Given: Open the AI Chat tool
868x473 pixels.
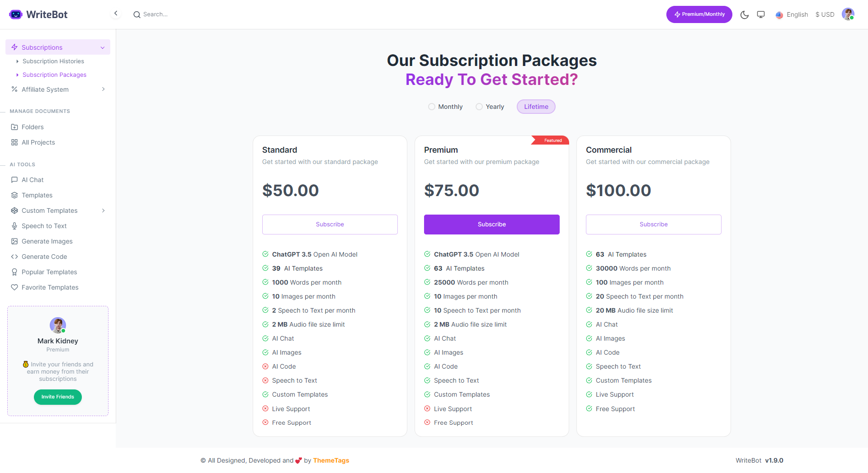Looking at the screenshot, I should 32,179.
